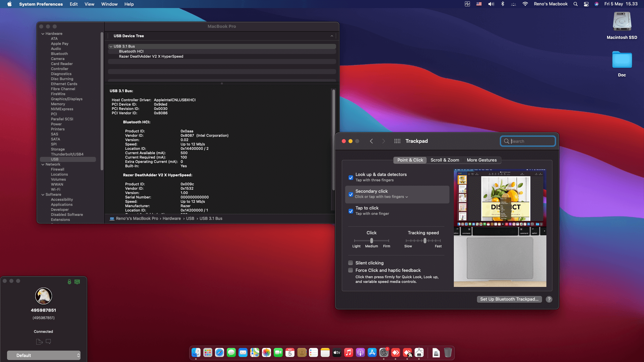
Task: Open Safari from the Dock
Action: click(x=219, y=353)
